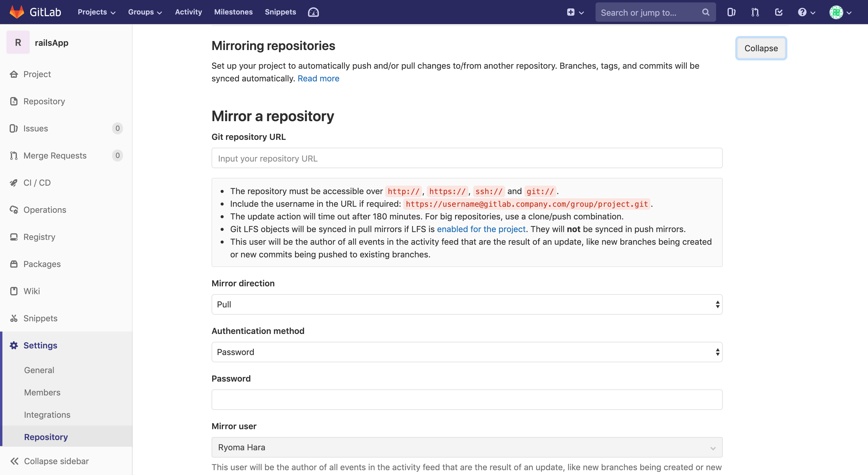This screenshot has height=475, width=868.
Task: Open the to-do list checkmark icon
Action: [779, 12]
